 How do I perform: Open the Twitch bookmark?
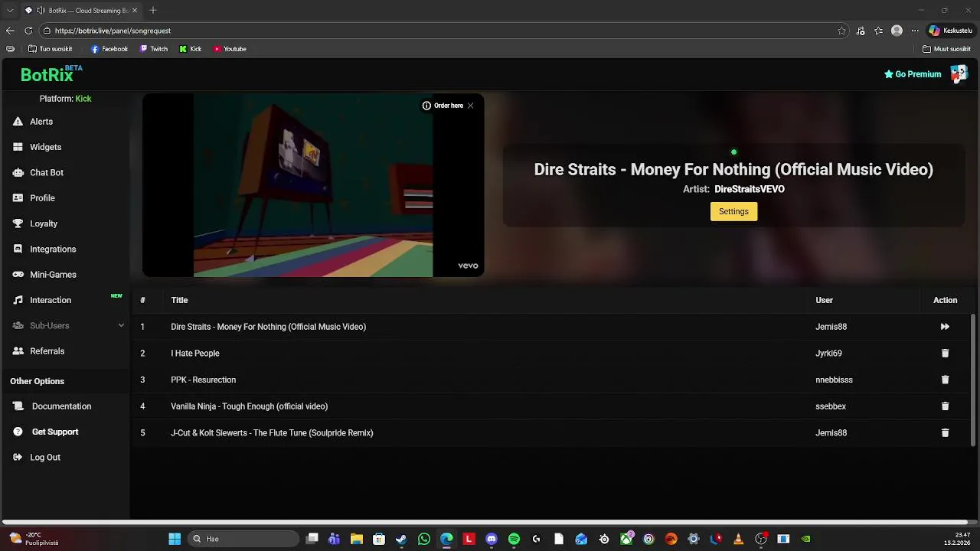(x=154, y=49)
